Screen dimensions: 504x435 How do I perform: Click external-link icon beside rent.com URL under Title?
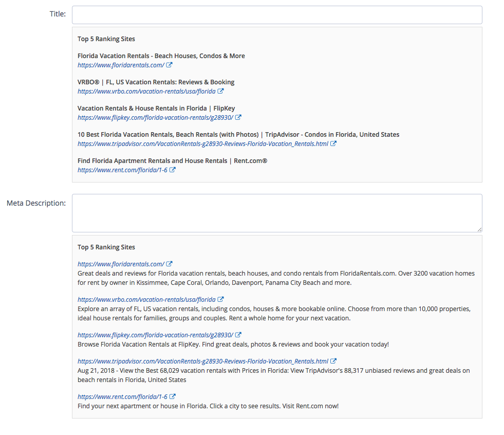[172, 170]
